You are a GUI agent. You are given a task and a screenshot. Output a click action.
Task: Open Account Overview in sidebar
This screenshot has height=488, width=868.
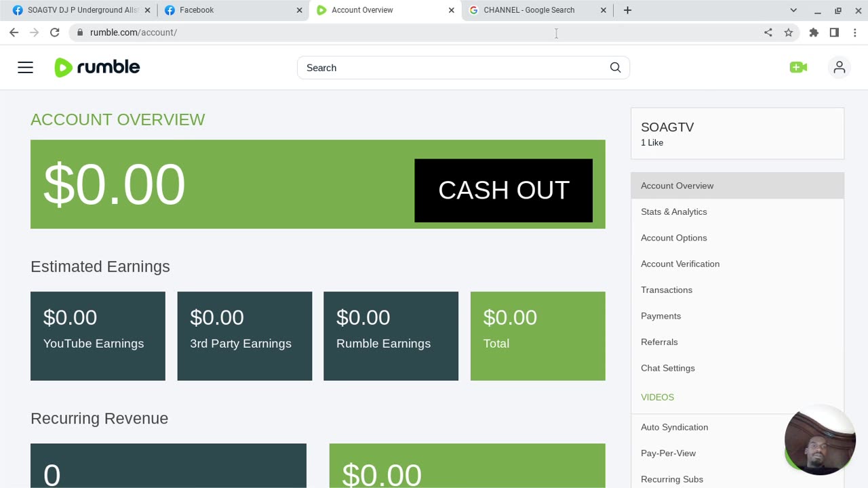(x=737, y=186)
